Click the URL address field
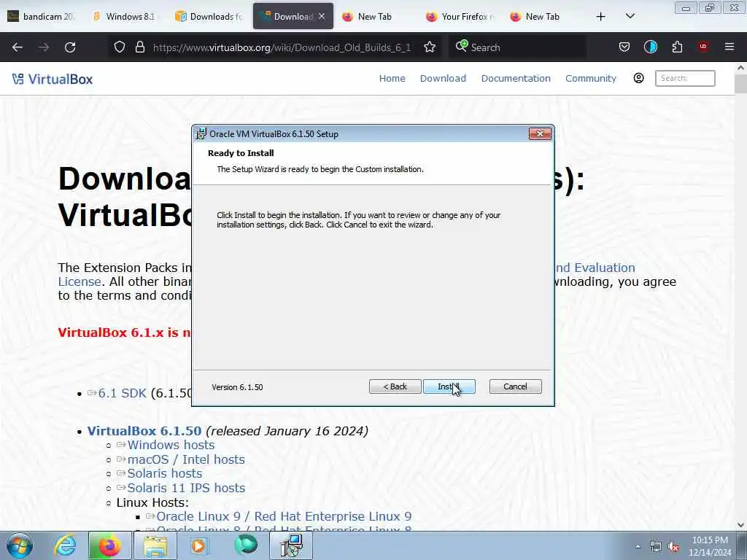This screenshot has height=560, width=747. [282, 47]
